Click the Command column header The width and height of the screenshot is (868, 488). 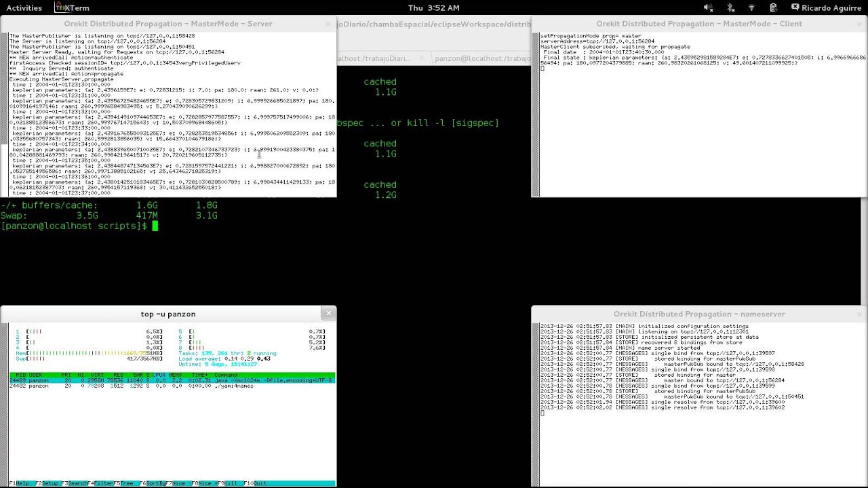point(226,375)
